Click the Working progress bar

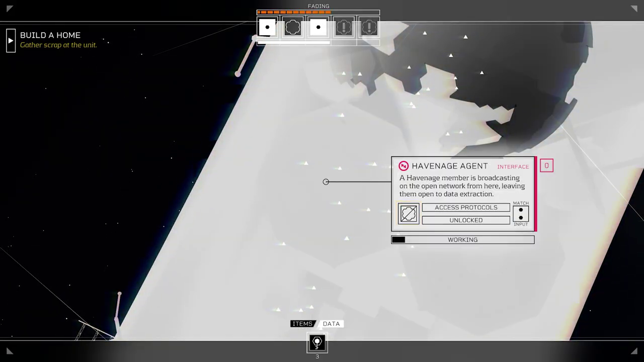coord(462,240)
